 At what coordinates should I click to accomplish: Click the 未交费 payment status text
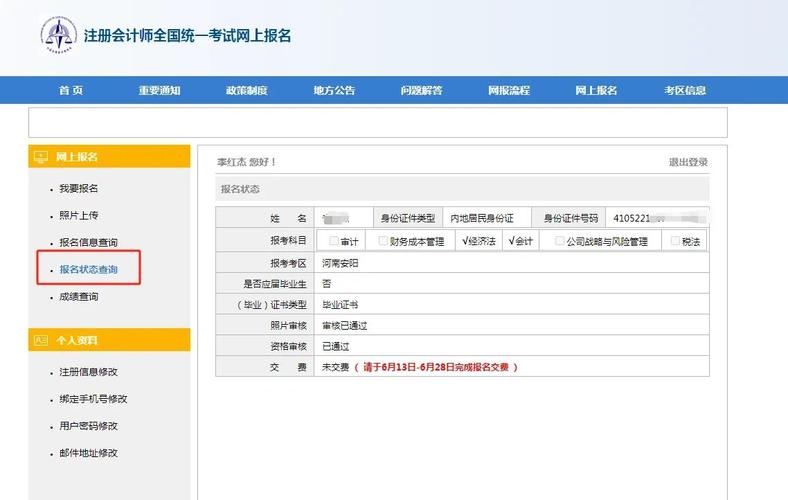(336, 367)
